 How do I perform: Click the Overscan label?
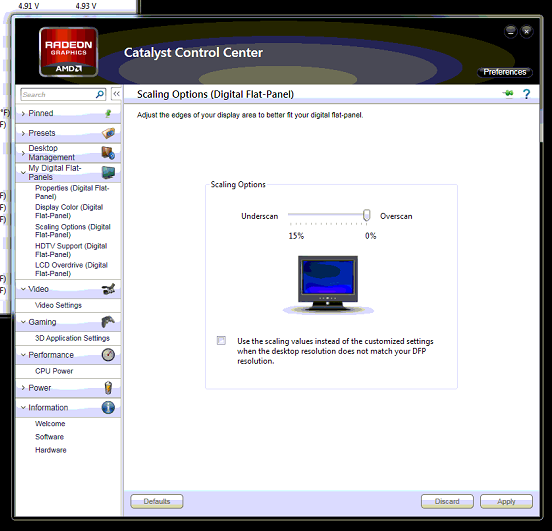(396, 216)
